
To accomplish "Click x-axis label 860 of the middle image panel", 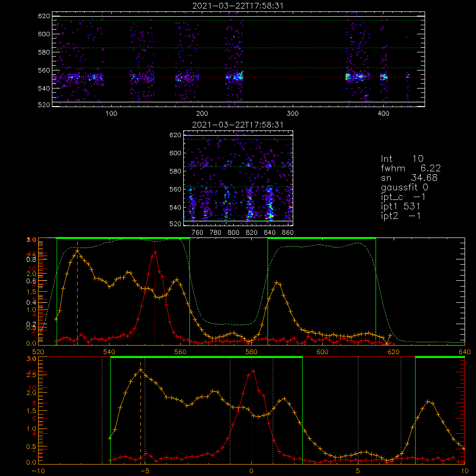I will coord(288,233).
